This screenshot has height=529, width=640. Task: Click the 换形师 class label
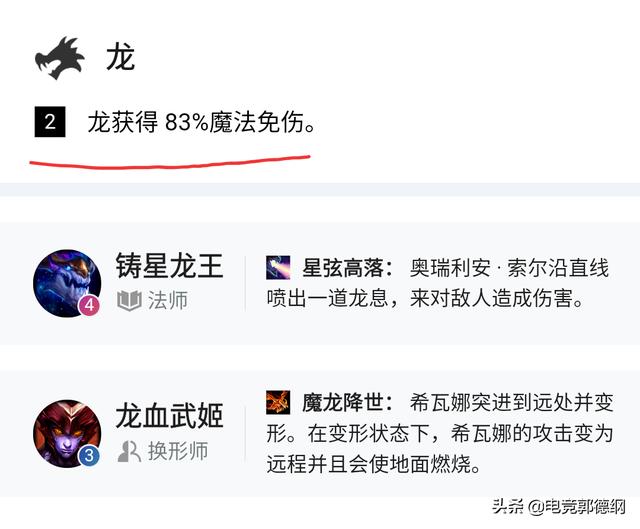[x=178, y=451]
